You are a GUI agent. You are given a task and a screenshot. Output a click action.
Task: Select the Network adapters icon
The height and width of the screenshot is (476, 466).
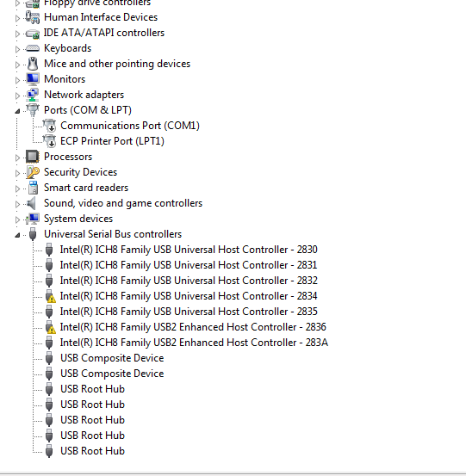click(33, 95)
